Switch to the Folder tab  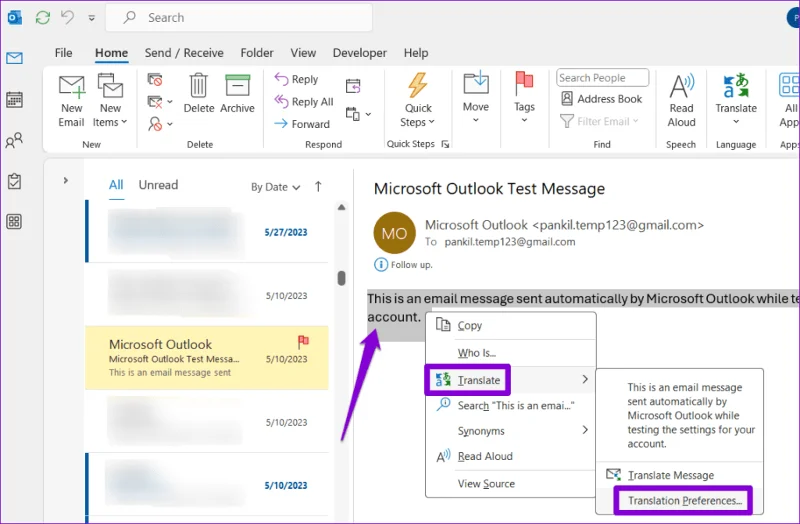[257, 53]
